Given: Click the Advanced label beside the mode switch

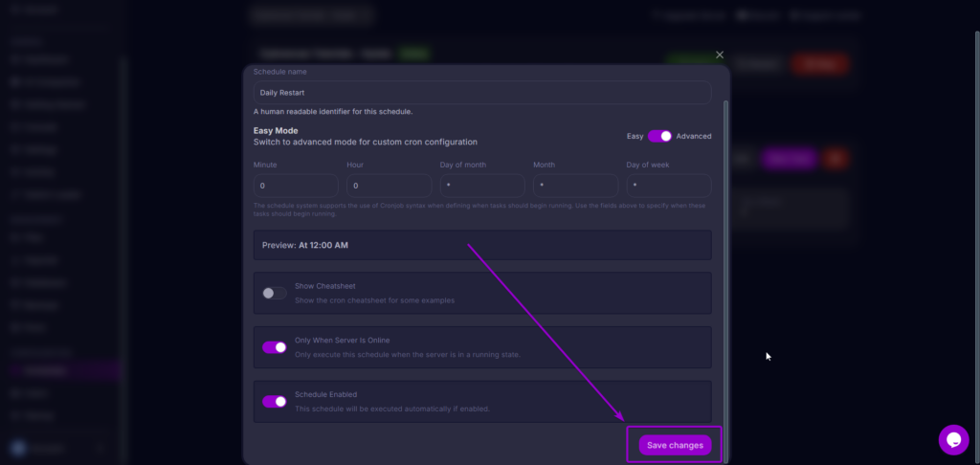Looking at the screenshot, I should [x=694, y=136].
